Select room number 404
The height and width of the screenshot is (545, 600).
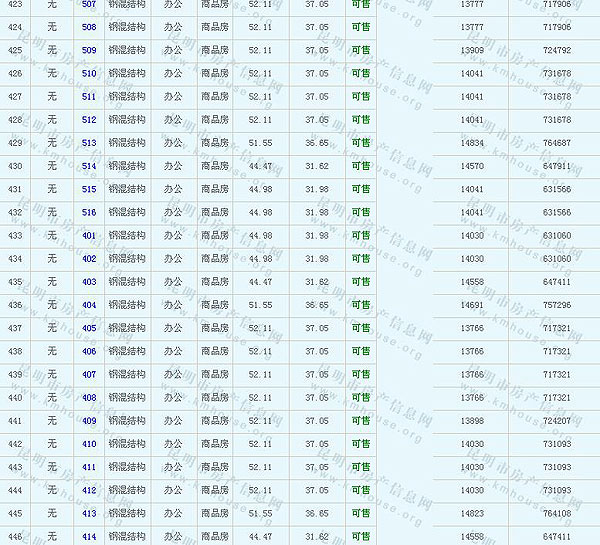(89, 305)
